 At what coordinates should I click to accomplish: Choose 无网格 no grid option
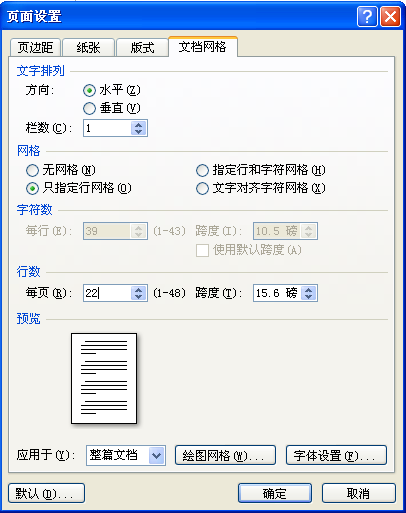[32, 170]
